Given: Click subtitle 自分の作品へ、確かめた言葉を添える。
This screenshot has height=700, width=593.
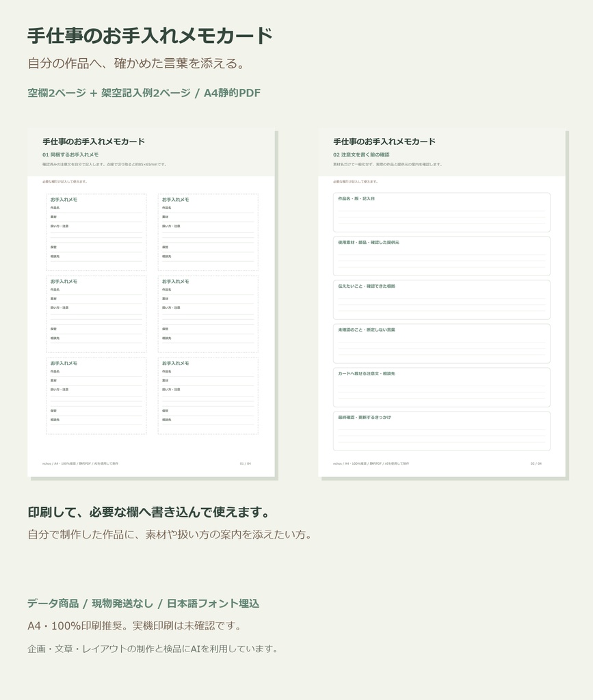Looking at the screenshot, I should 137,64.
